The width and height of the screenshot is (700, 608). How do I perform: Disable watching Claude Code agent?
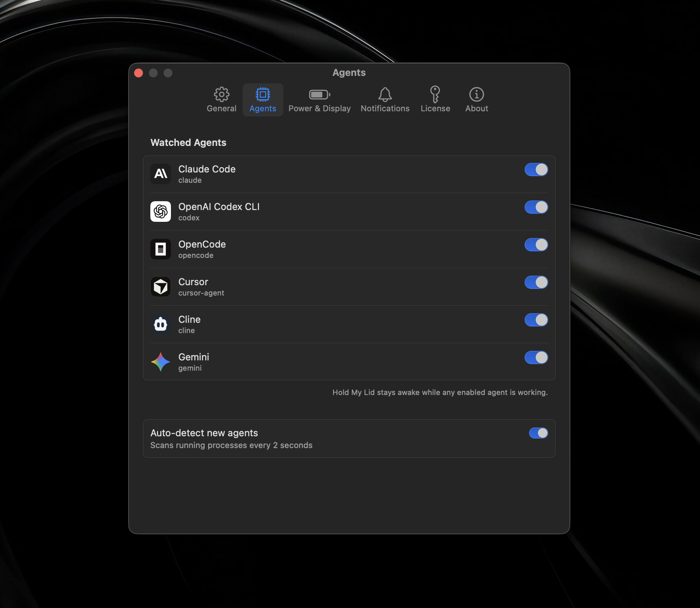(x=536, y=170)
